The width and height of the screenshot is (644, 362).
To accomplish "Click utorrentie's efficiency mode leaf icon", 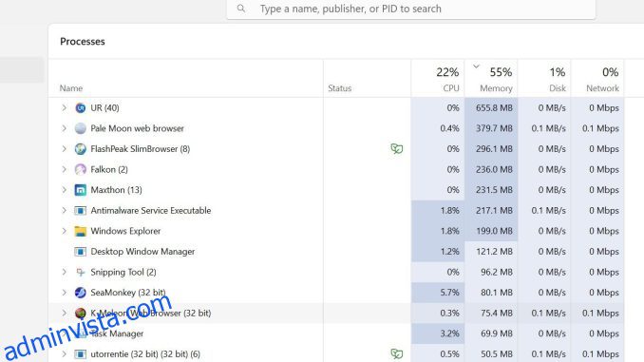I will [x=397, y=353].
